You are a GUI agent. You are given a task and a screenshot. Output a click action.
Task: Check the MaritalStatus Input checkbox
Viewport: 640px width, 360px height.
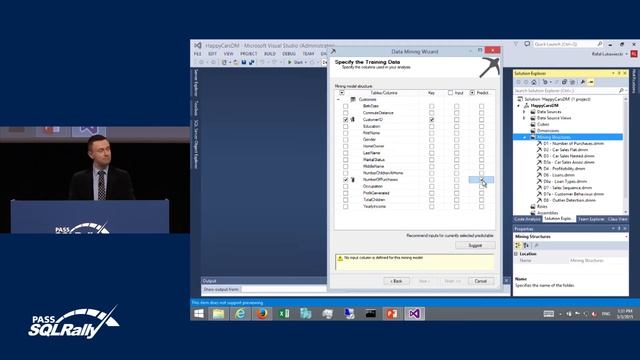point(456,160)
